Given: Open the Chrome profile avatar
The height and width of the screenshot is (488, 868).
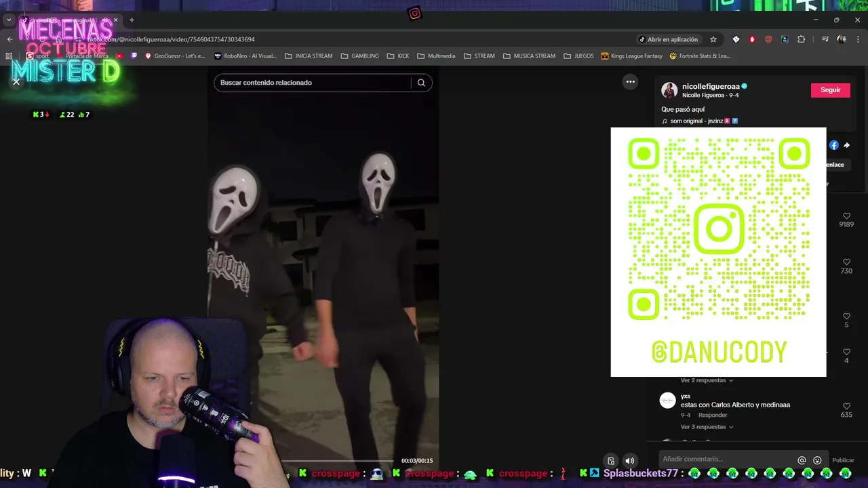Looking at the screenshot, I should click(842, 39).
